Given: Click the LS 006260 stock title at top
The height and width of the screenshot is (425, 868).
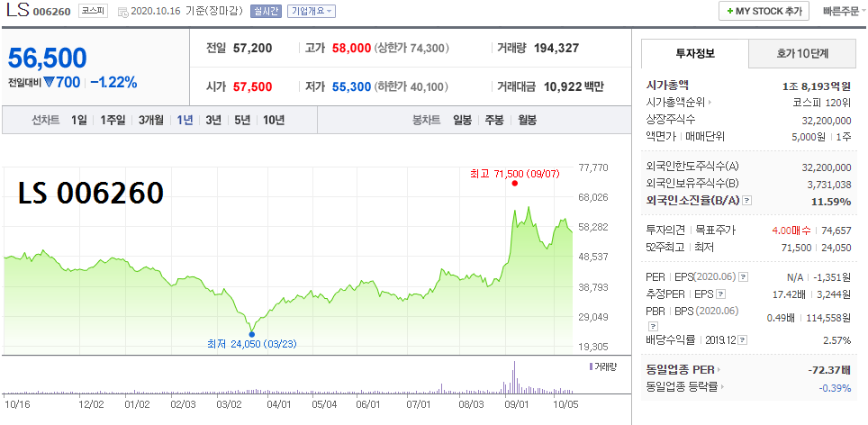Looking at the screenshot, I should [39, 11].
